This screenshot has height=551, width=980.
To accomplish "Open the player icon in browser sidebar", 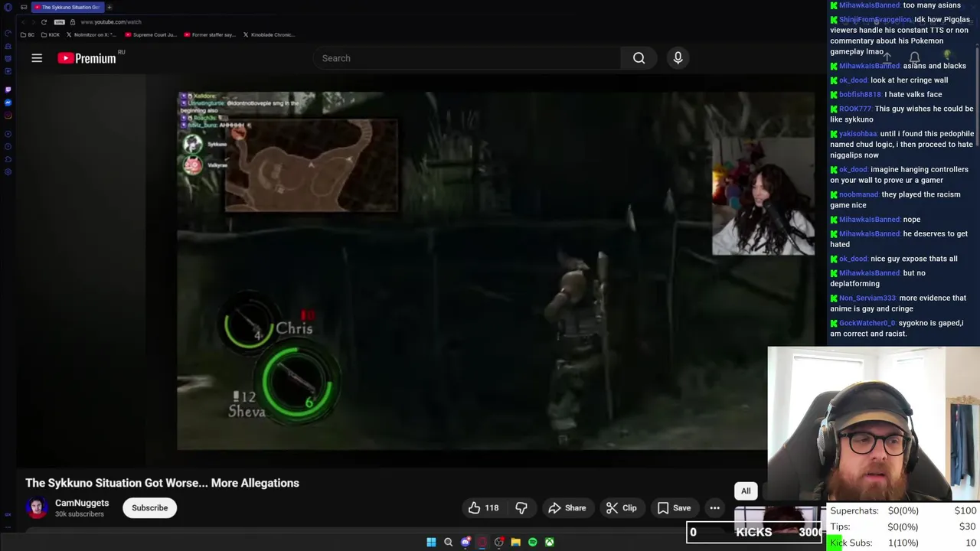I will click(x=8, y=134).
